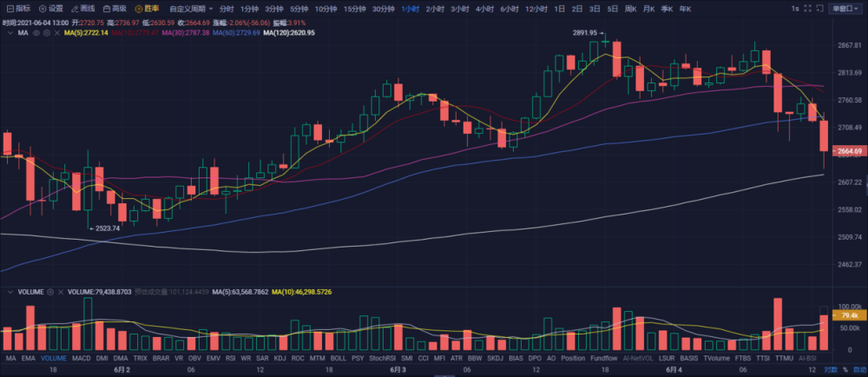The height and width of the screenshot is (377, 868).
Task: Open VOLUME indicator settings gear
Action: coord(50,291)
